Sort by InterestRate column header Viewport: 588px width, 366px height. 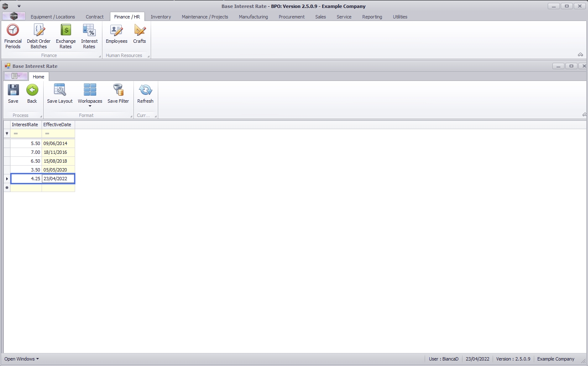pyautogui.click(x=26, y=125)
